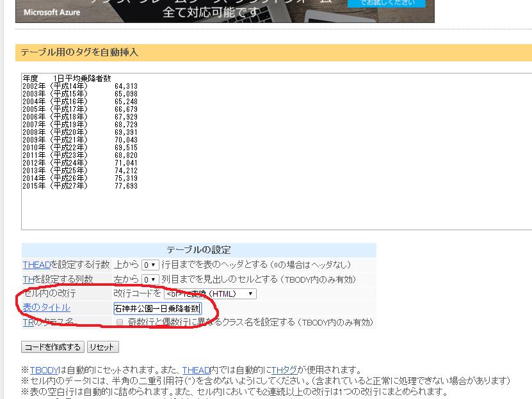Click the 2015年 row value 77,693
This screenshot has height=399, width=532.
(126, 186)
